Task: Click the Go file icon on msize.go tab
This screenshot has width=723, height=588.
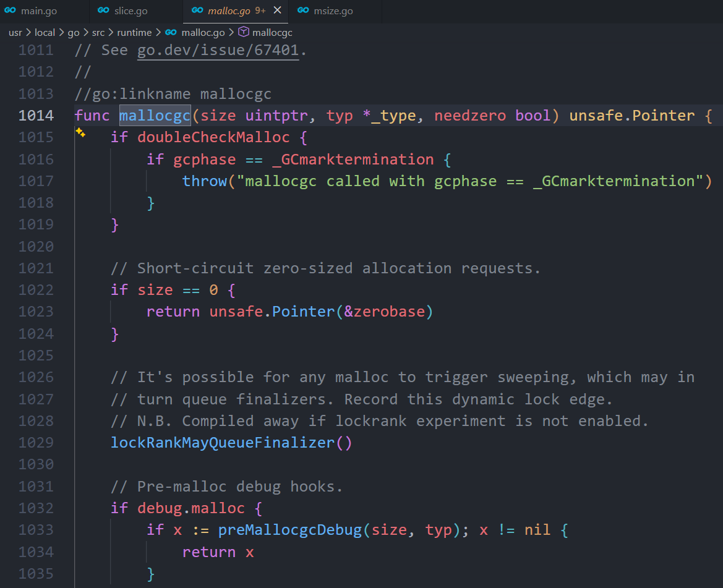Action: coord(303,10)
